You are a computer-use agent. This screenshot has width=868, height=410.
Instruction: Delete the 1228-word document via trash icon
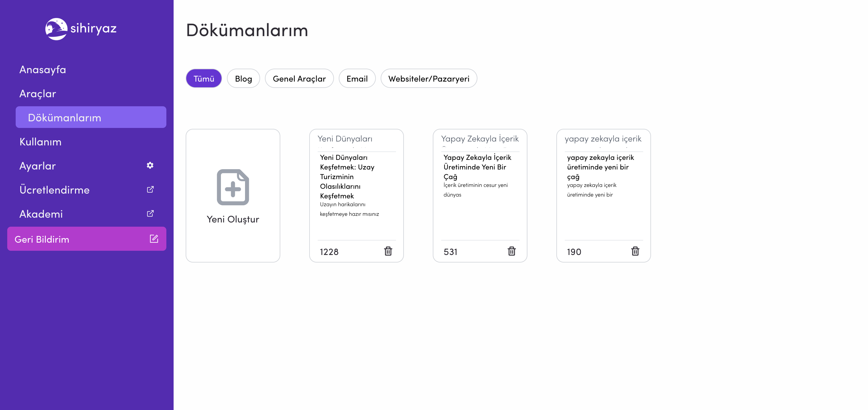tap(388, 251)
